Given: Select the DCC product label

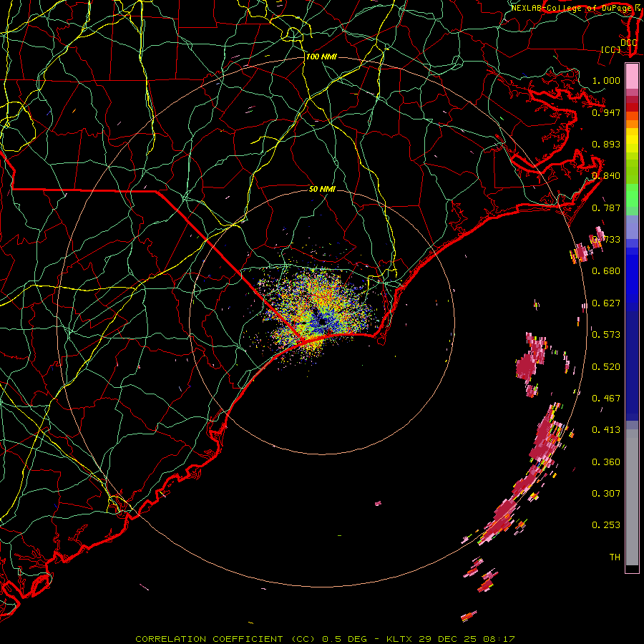Looking at the screenshot, I should [628, 42].
